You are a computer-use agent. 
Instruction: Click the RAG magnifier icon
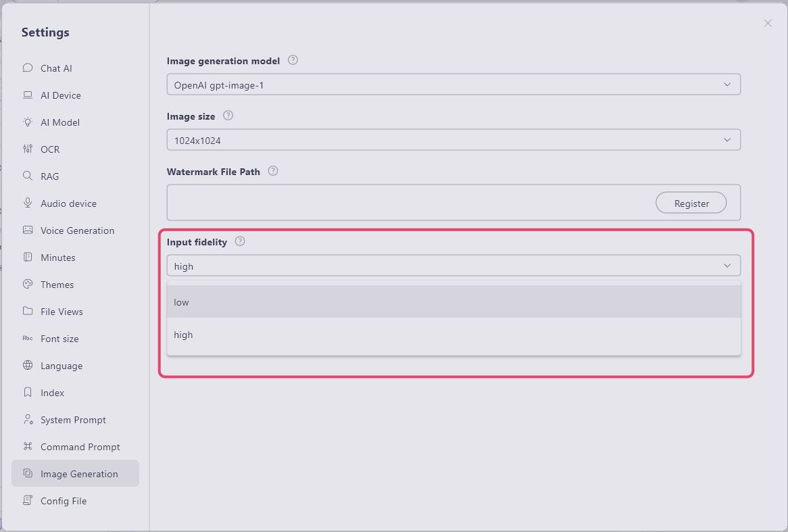[28, 176]
